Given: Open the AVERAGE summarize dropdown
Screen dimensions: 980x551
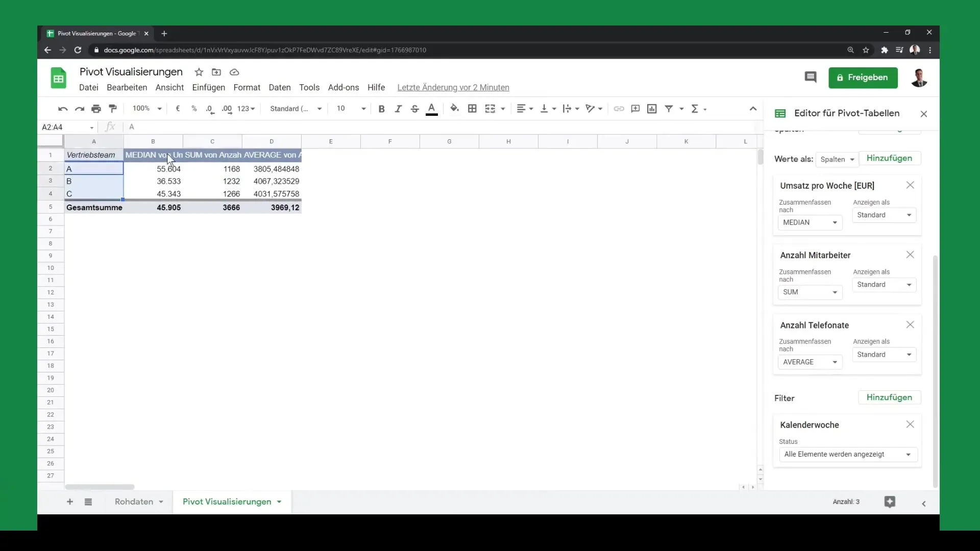Looking at the screenshot, I should 810,362.
